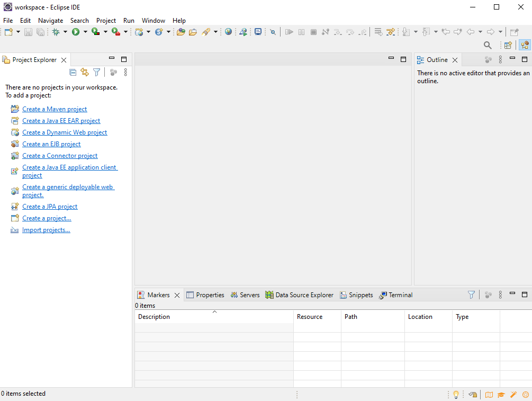The image size is (532, 401).
Task: Open the Window menu
Action: pyautogui.click(x=154, y=20)
